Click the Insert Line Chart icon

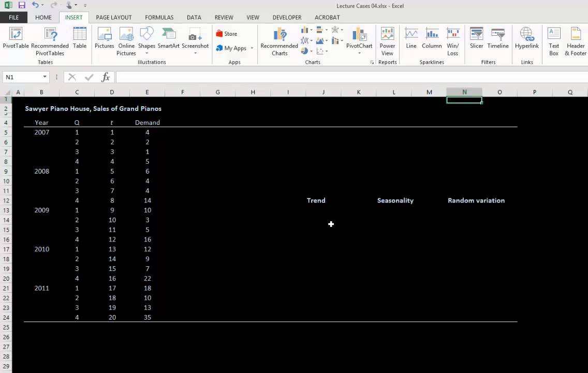point(304,40)
